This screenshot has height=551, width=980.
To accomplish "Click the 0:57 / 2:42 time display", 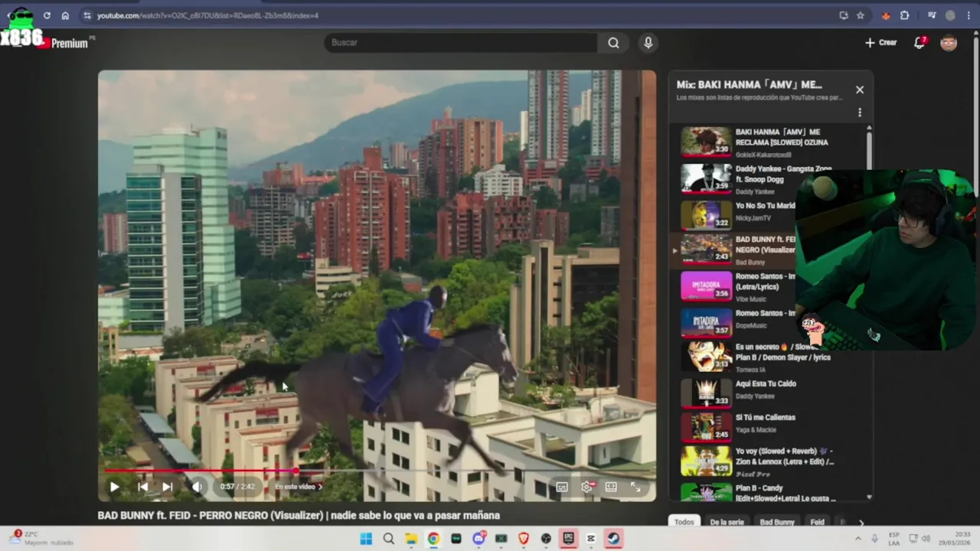I will point(237,487).
